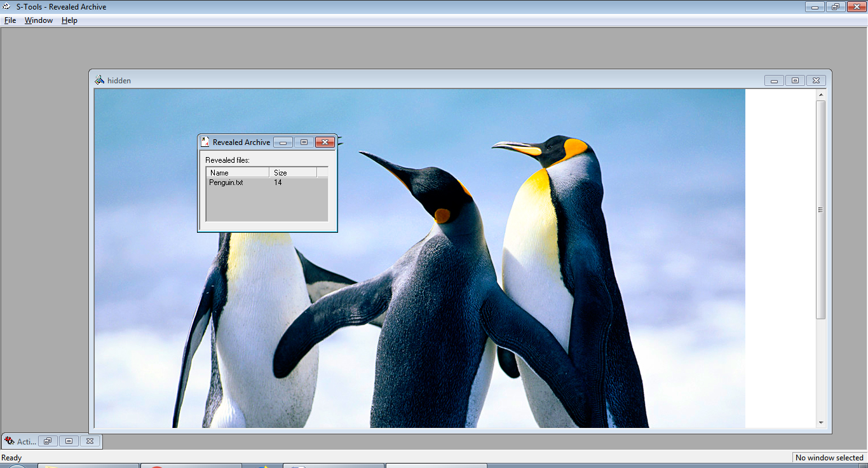Click the vertical scrollbar thumb
This screenshot has width=868, height=468.
pos(820,210)
